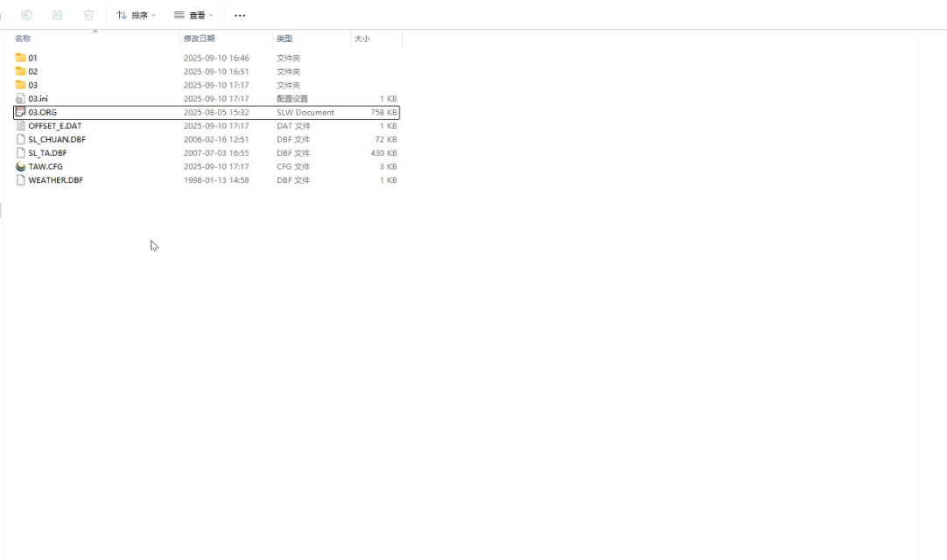Select the SL_CHUAN.DBF file
Screen dimensions: 947x560
pos(57,139)
